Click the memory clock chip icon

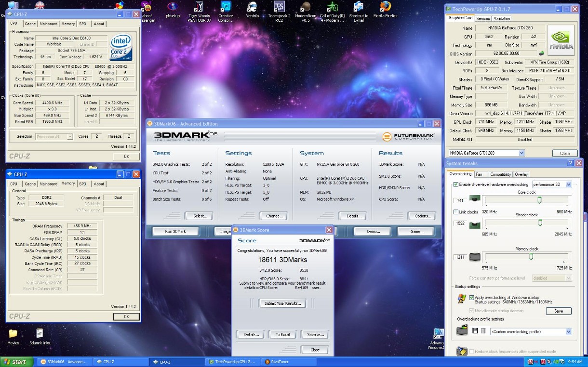[474, 257]
